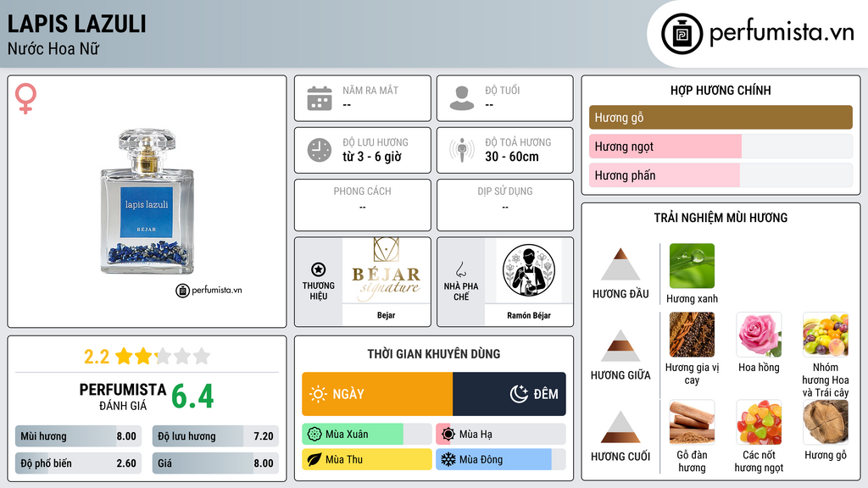The width and height of the screenshot is (868, 488).
Task: Click the snowflake icon for Mùa Đông
Action: pos(448,459)
